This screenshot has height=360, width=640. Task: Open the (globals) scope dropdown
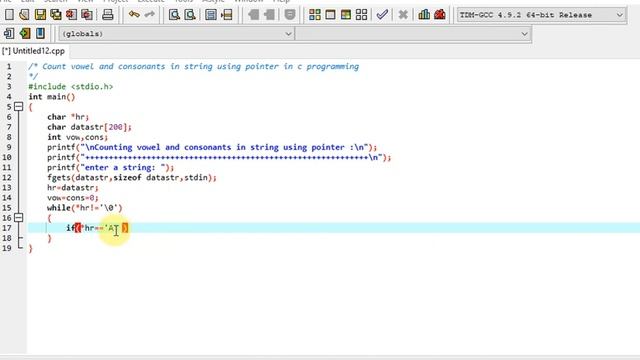[x=176, y=34]
